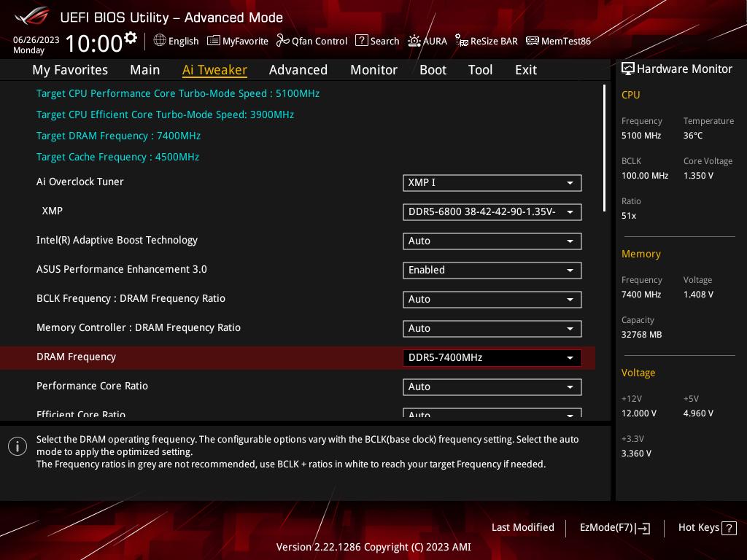Open the Boot tab
Screen dimensions: 747x560
click(433, 70)
